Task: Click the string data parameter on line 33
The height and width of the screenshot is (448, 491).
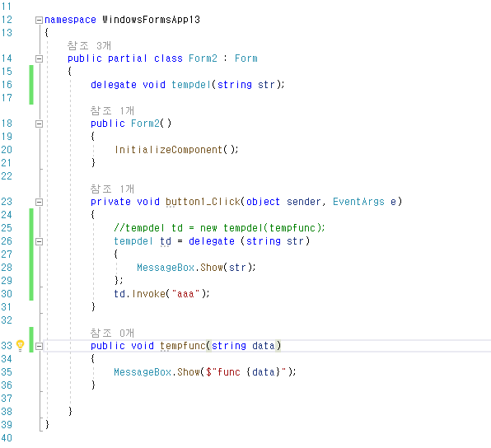Action: (243, 346)
